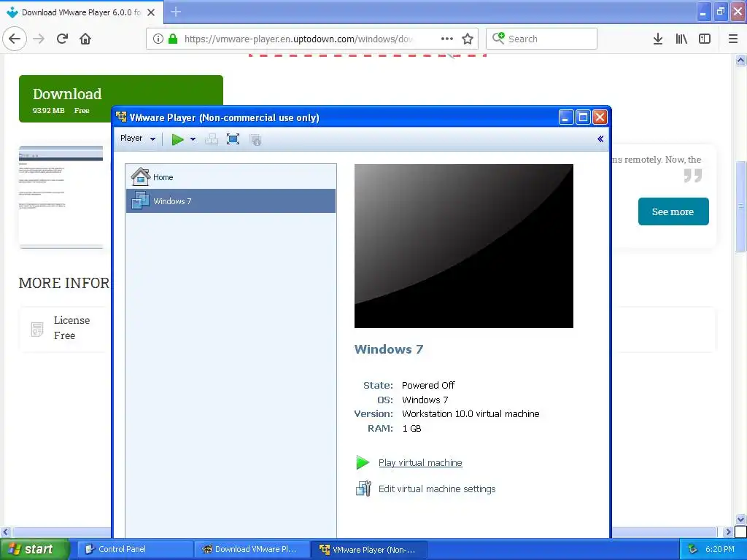Click the green play toolbar button
This screenshot has width=747, height=560.
178,139
